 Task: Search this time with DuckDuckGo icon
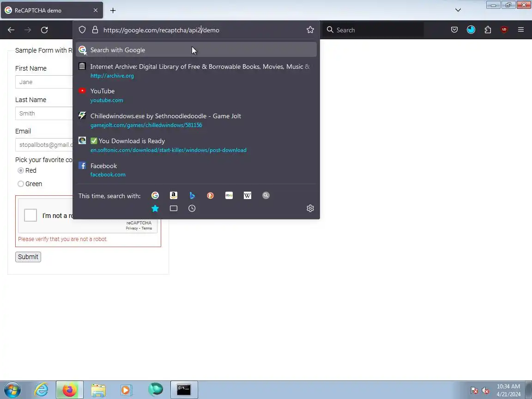pyautogui.click(x=211, y=195)
